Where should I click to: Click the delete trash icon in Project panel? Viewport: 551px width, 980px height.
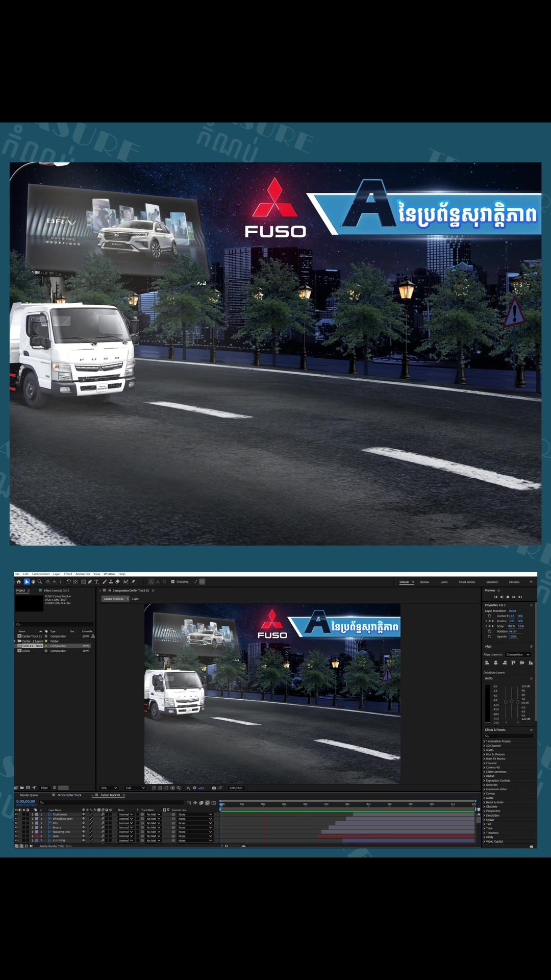tap(55, 788)
